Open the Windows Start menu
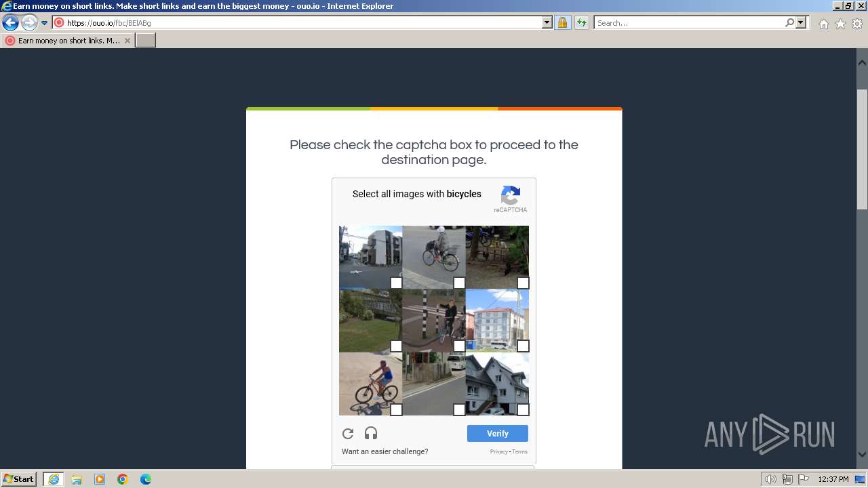Viewport: 868px width, 488px height. pos(19,479)
